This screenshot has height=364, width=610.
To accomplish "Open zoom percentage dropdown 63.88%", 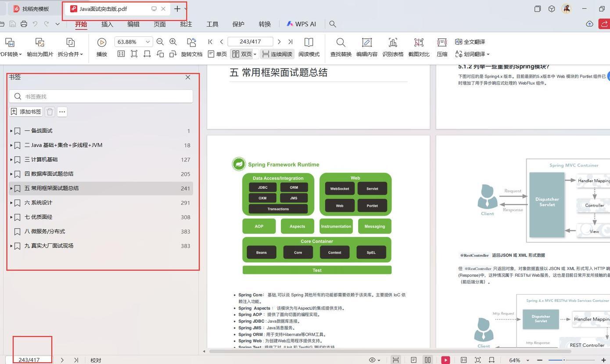I will (148, 42).
